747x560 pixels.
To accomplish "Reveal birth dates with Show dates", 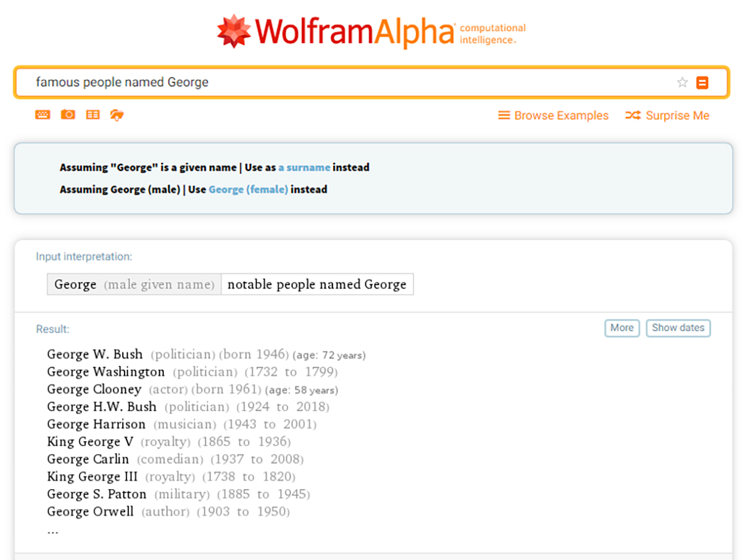I will click(x=678, y=328).
